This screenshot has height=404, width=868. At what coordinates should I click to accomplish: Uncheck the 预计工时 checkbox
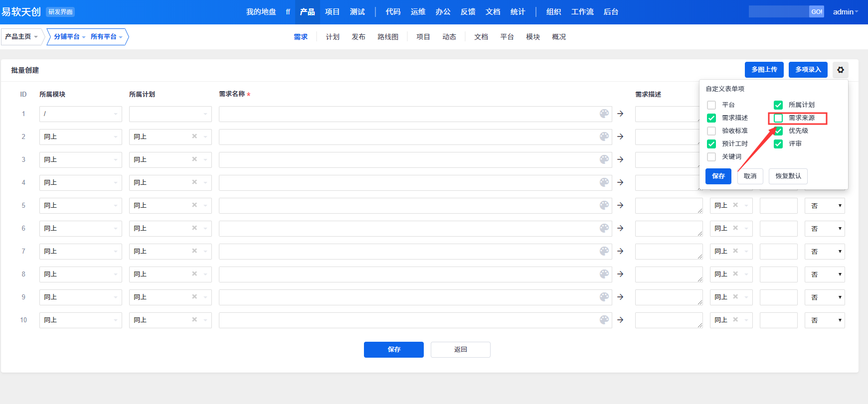click(x=711, y=144)
